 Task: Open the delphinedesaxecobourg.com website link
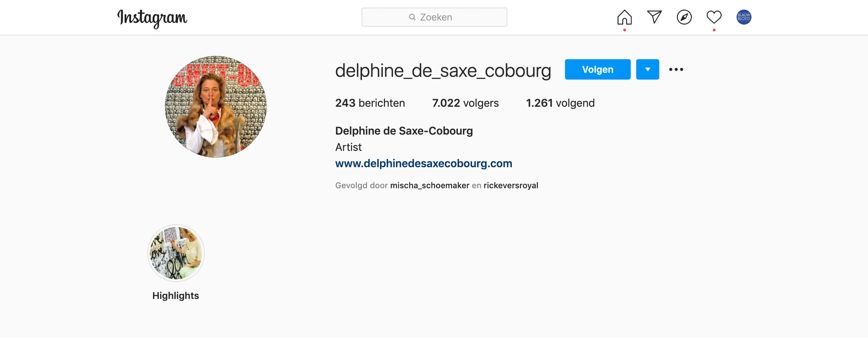(424, 164)
